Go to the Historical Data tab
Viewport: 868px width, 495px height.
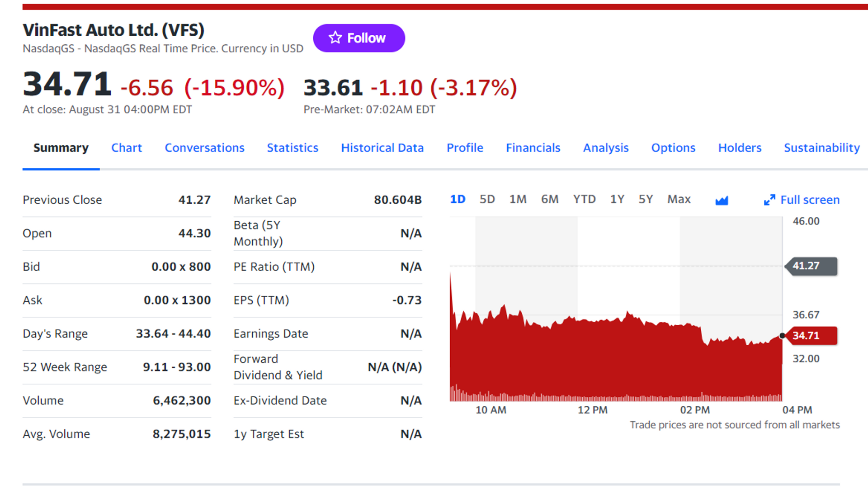click(x=382, y=148)
